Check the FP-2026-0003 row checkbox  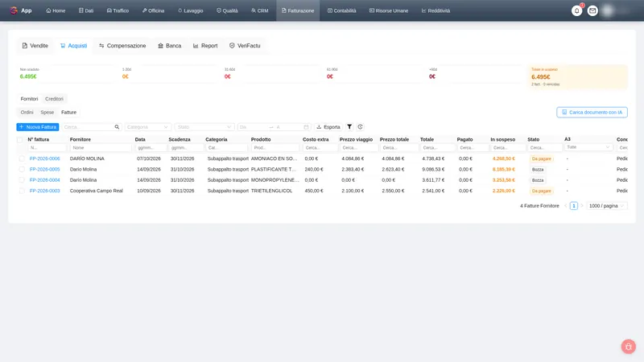click(22, 191)
